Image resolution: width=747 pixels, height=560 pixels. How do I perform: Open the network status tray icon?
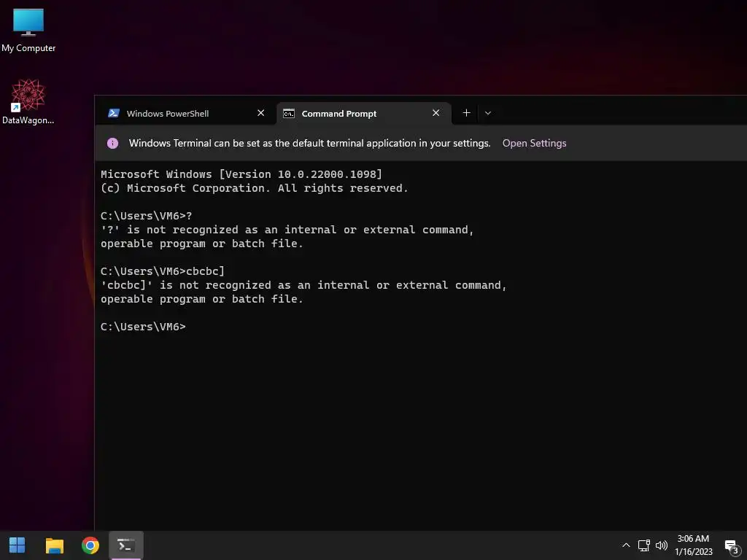coord(643,545)
